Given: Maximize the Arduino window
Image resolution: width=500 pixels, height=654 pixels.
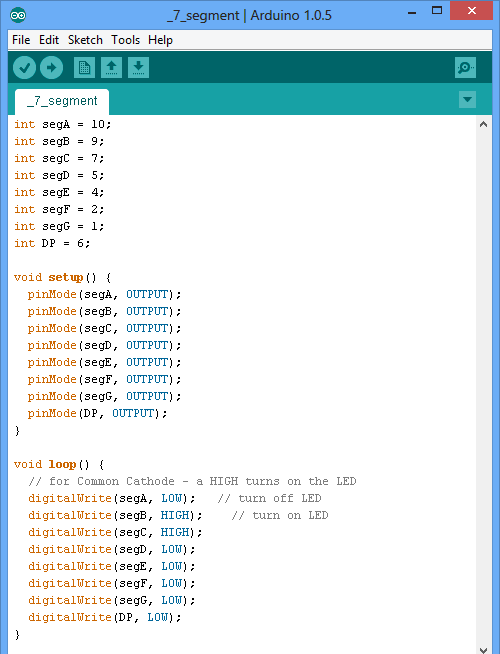Looking at the screenshot, I should [437, 10].
